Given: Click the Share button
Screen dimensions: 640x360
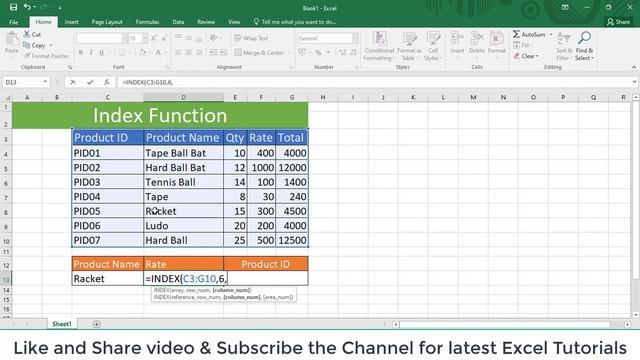Looking at the screenshot, I should tap(618, 22).
